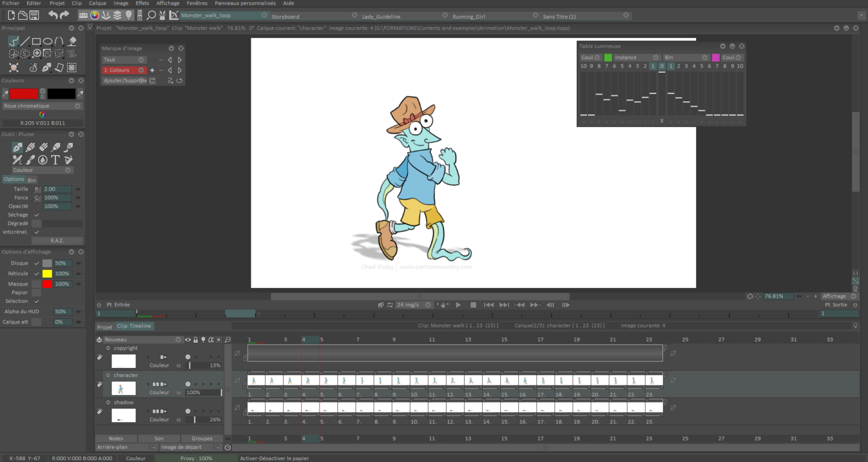This screenshot has width=868, height=462.
Task: Select the rectangle shape tool
Action: tap(36, 42)
